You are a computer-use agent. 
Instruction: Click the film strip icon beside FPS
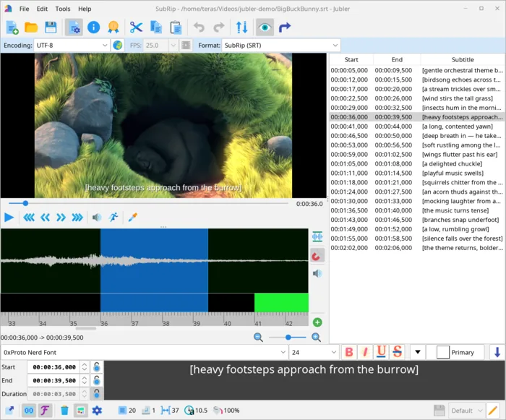click(186, 46)
